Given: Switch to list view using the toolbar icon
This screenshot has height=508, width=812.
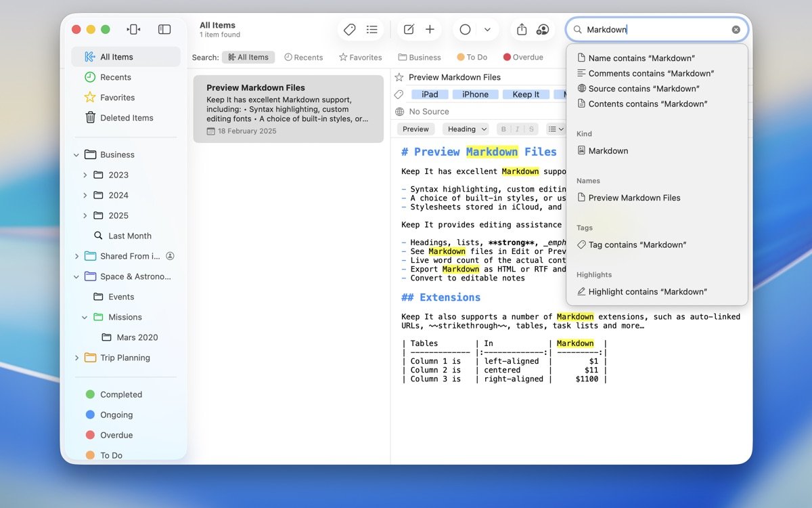Looking at the screenshot, I should tap(372, 30).
